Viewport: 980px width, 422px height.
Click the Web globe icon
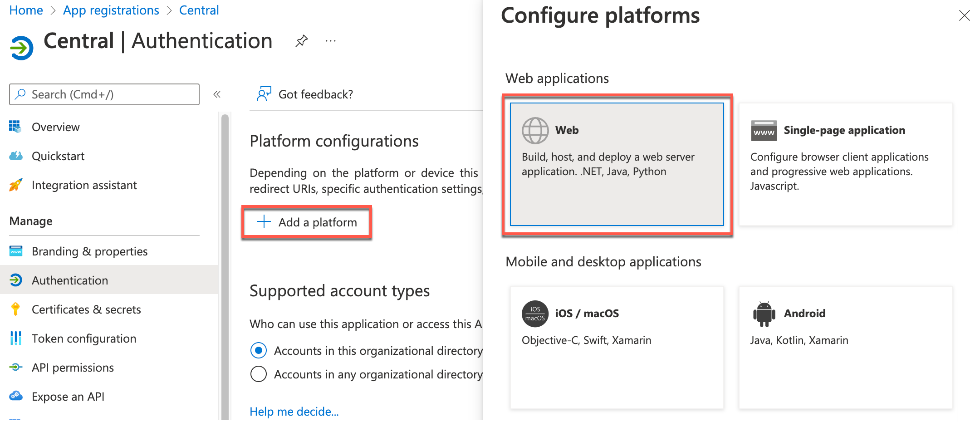pos(535,131)
